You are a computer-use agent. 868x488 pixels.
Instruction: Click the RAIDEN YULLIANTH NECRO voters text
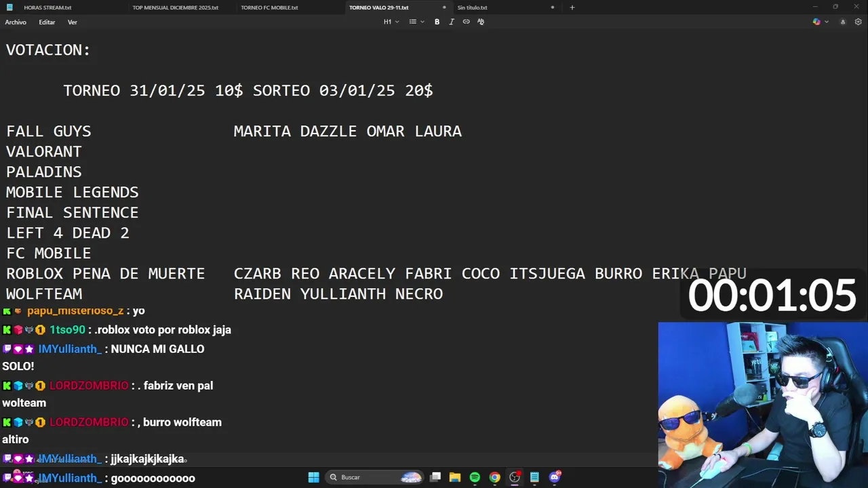point(338,294)
